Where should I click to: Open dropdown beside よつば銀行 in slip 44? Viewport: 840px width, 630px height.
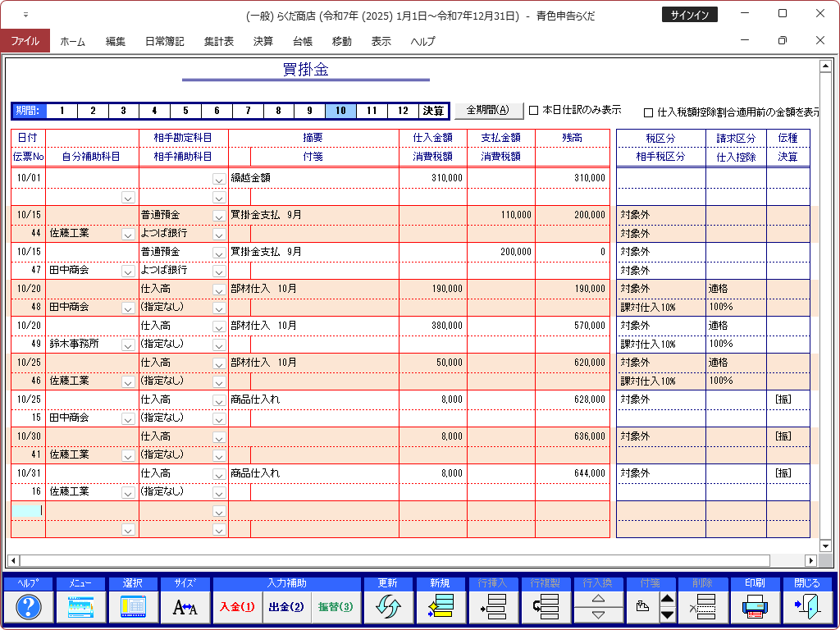[219, 234]
